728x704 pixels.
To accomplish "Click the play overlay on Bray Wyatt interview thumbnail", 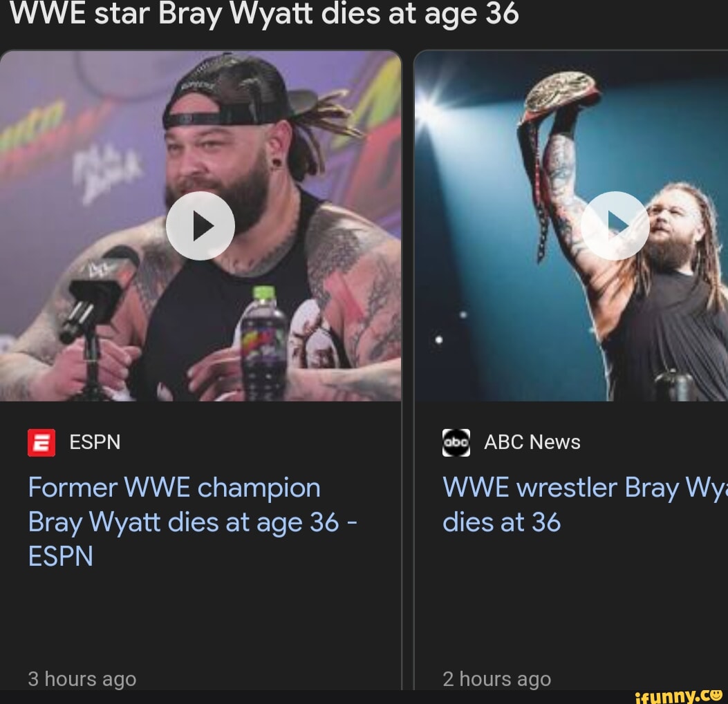I will click(x=200, y=225).
